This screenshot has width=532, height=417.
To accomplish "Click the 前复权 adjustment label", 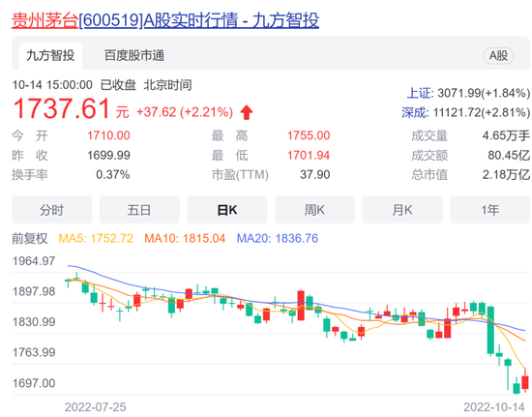I will click(x=30, y=238).
